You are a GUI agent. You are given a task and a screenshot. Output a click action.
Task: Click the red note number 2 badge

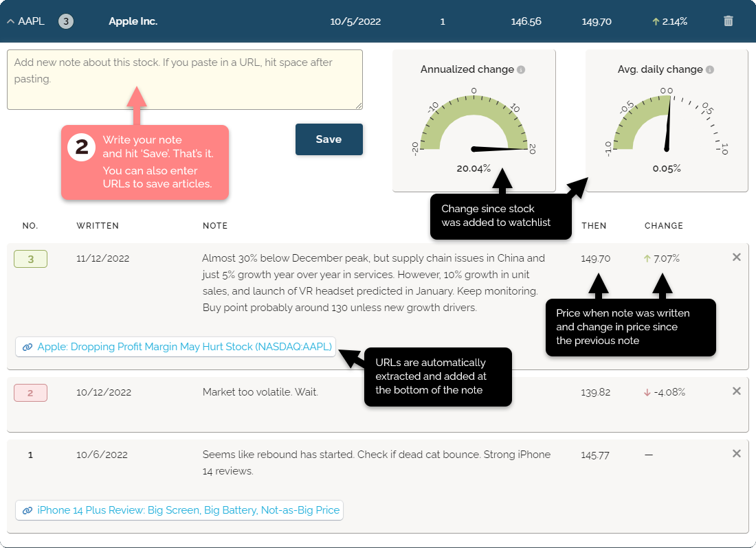(30, 393)
